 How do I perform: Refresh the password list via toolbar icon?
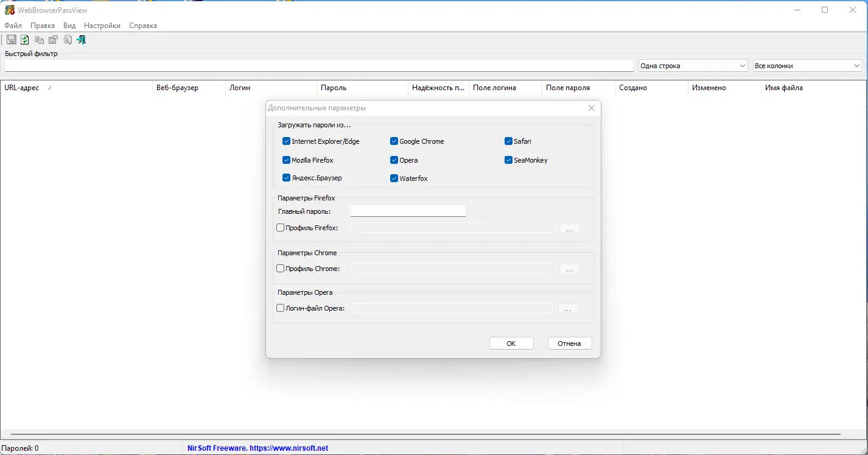pyautogui.click(x=25, y=40)
